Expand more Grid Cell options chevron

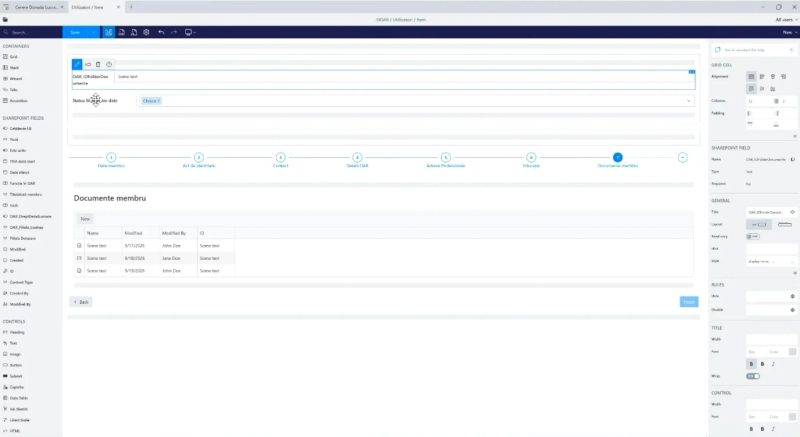(794, 136)
